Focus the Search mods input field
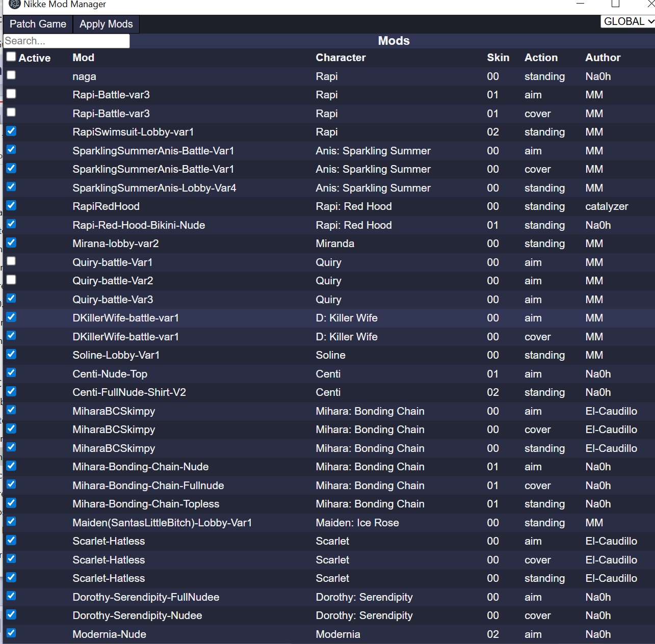 pyautogui.click(x=67, y=41)
